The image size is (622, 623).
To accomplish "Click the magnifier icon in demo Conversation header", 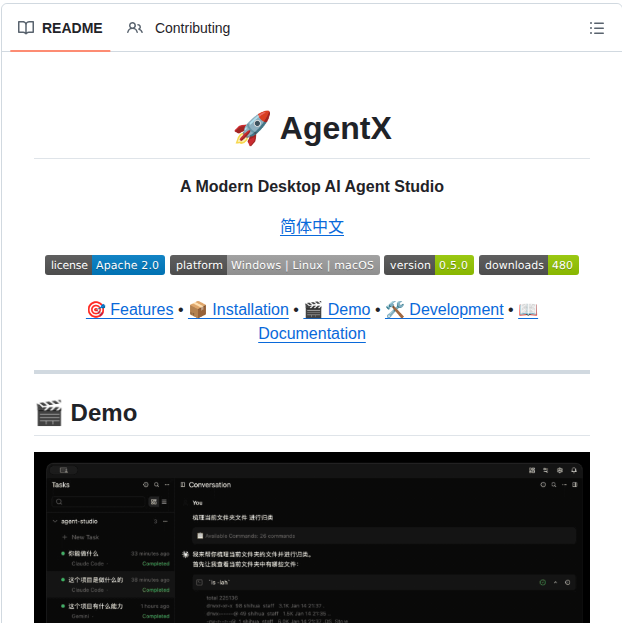I will 554,485.
